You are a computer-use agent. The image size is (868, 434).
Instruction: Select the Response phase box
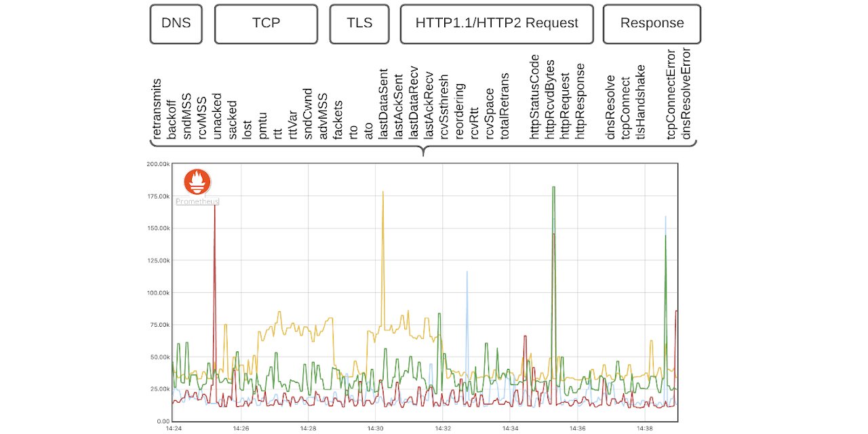point(652,24)
